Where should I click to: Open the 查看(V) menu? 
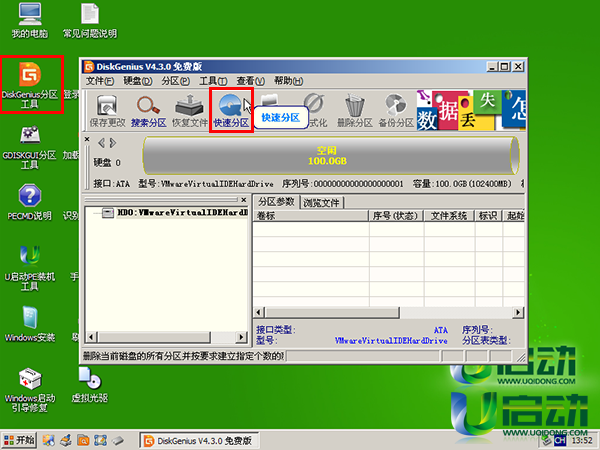coord(251,81)
